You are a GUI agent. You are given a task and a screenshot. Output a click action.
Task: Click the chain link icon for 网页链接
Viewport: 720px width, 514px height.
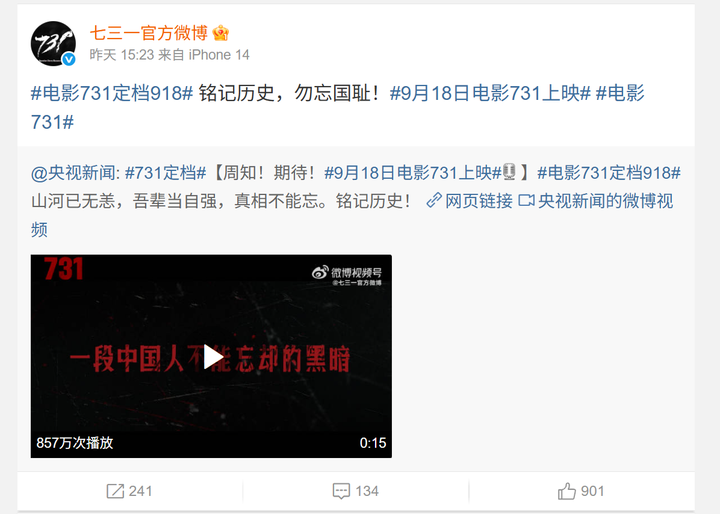(434, 200)
